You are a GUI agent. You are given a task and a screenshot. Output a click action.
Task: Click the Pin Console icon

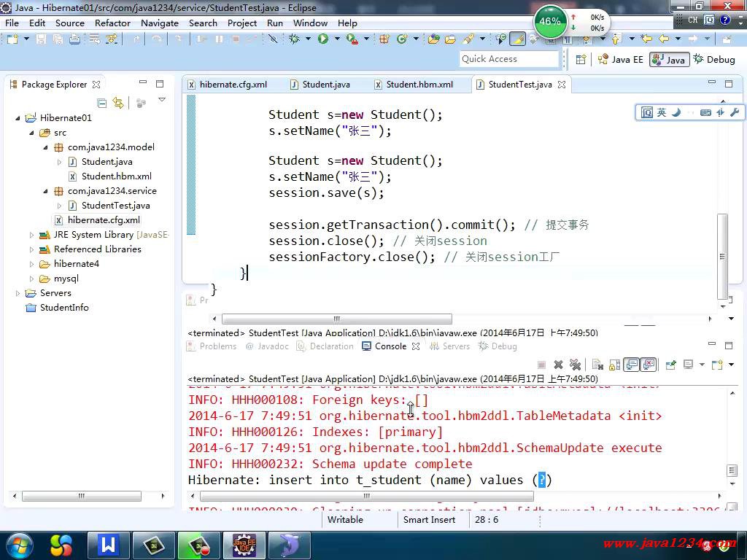pyautogui.click(x=671, y=365)
